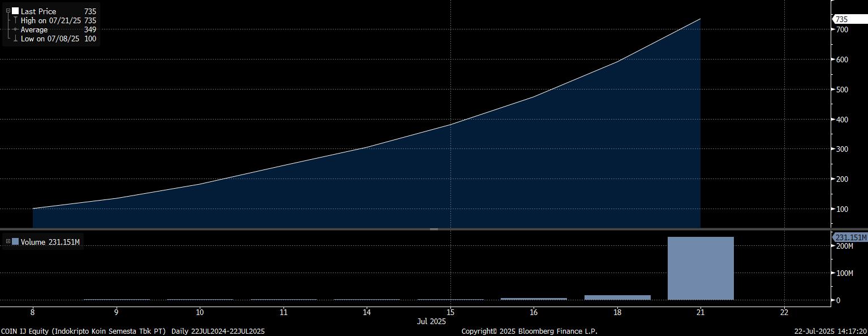Click the white Last Price color swatch
The height and width of the screenshot is (336, 868).
15,11
